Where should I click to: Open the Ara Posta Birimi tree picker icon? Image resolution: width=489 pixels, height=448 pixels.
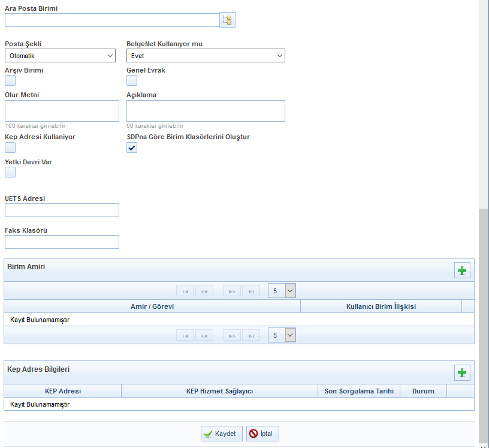[227, 20]
